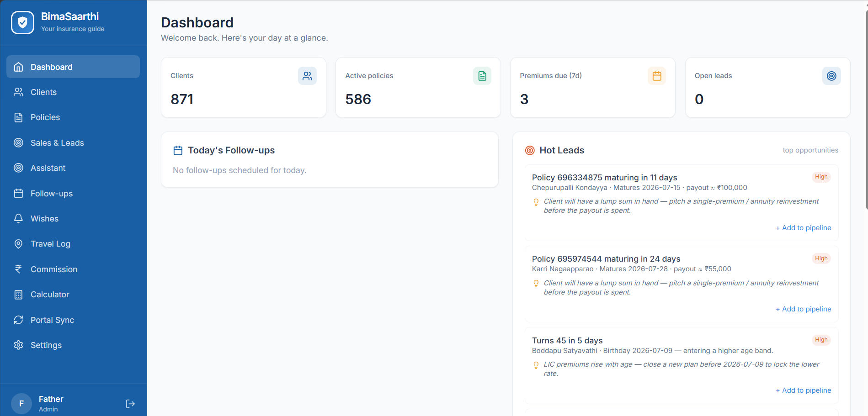View the Commission section
The height and width of the screenshot is (416, 868).
(x=73, y=269)
